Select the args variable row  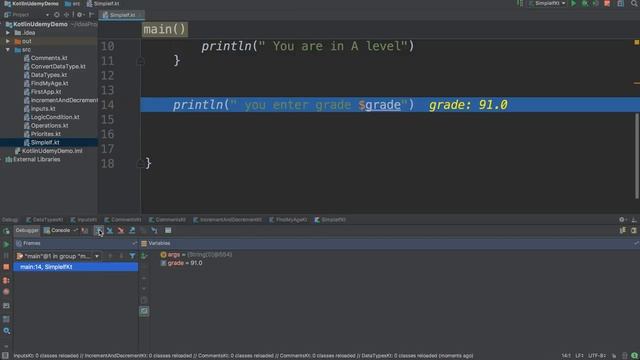[x=196, y=255]
